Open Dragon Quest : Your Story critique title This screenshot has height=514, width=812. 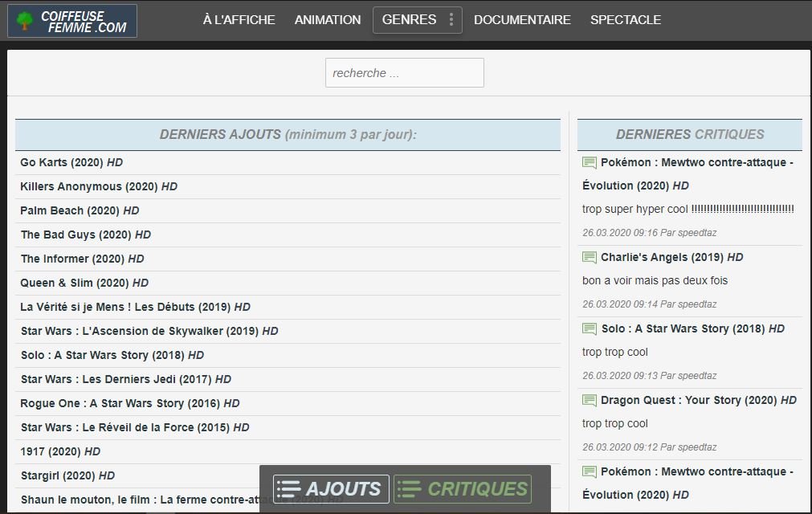point(699,400)
